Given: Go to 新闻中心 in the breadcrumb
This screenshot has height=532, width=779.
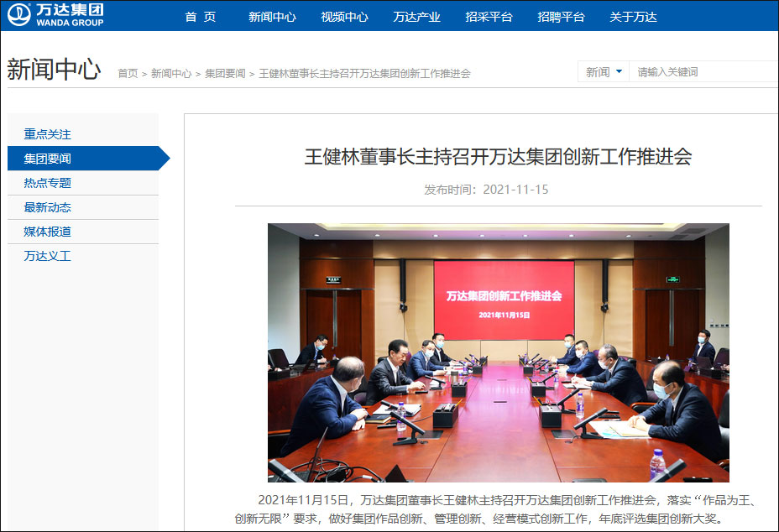Looking at the screenshot, I should [x=171, y=74].
